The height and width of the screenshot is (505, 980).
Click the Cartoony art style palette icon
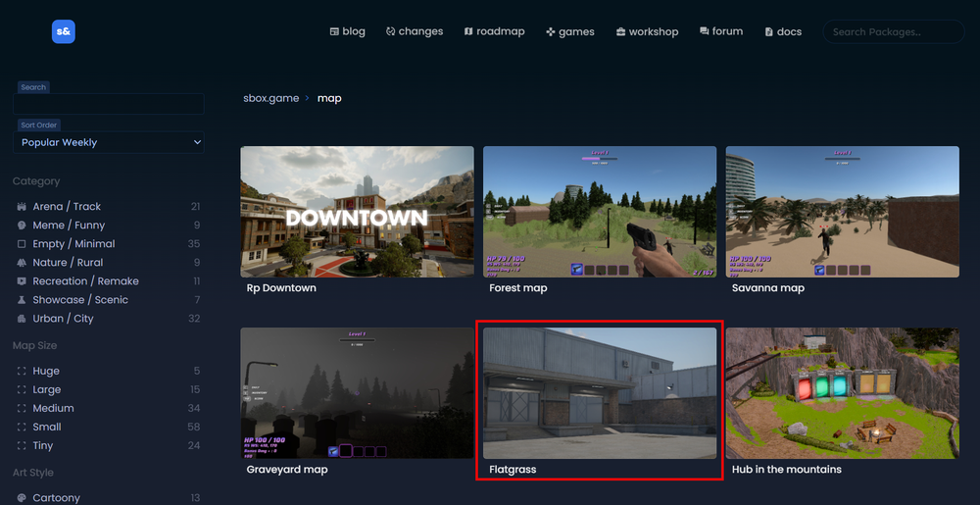[x=22, y=498]
